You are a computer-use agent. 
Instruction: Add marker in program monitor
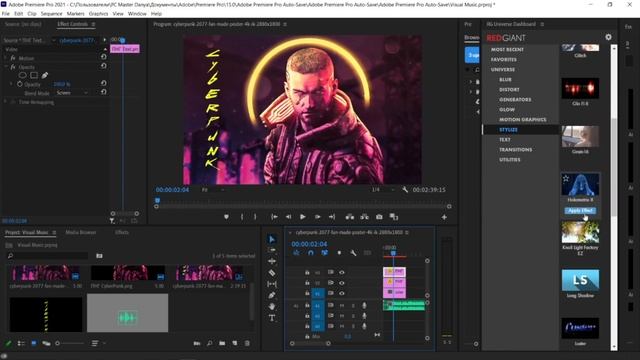pos(226,217)
